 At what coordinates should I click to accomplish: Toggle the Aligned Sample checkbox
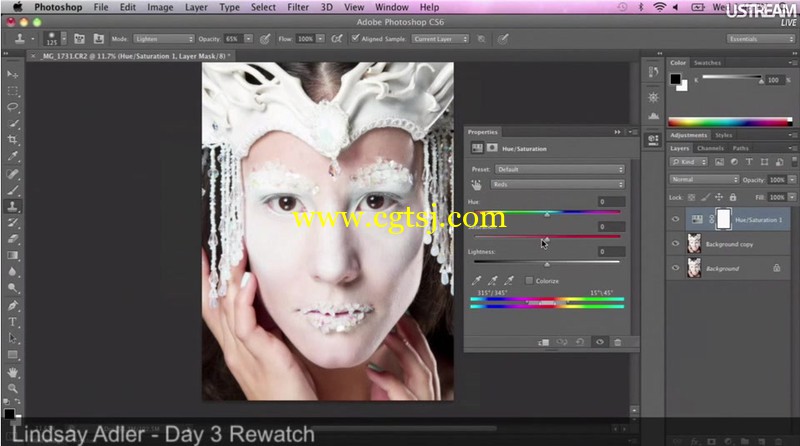[355, 38]
